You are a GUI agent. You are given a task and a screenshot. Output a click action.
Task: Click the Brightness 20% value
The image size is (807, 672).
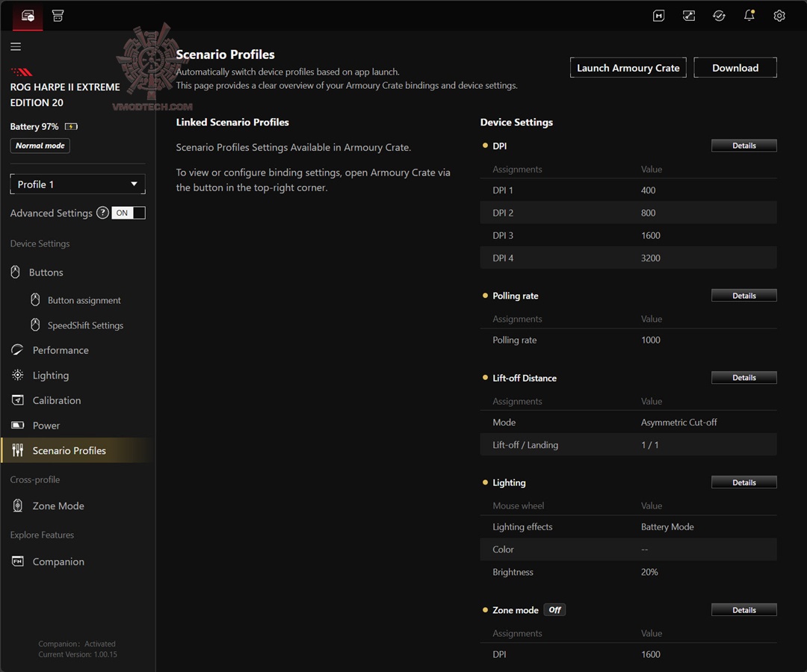click(649, 572)
